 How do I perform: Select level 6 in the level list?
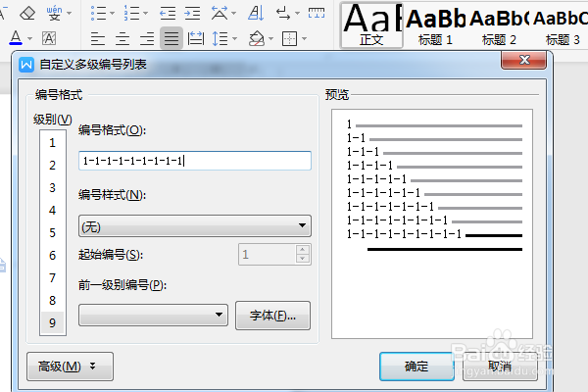[53, 255]
